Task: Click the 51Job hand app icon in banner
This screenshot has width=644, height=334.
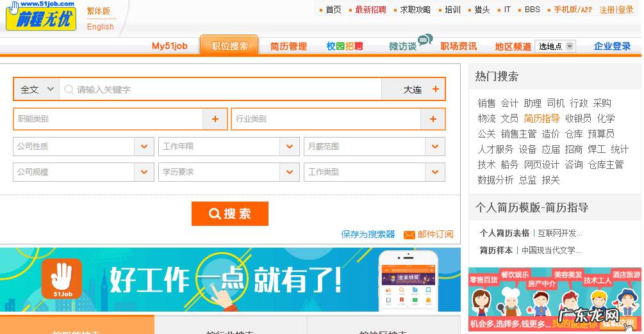Action: (62, 278)
